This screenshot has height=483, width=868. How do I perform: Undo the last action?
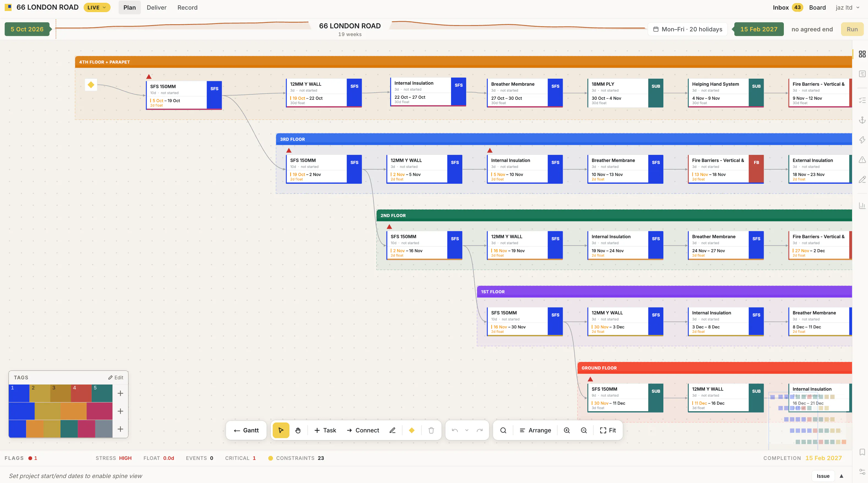click(x=455, y=430)
